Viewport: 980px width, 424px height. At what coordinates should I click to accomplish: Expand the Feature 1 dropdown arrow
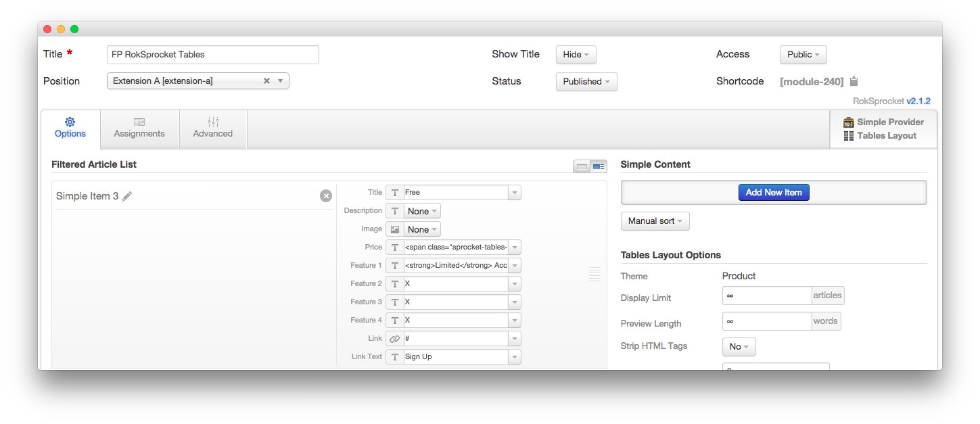[515, 266]
